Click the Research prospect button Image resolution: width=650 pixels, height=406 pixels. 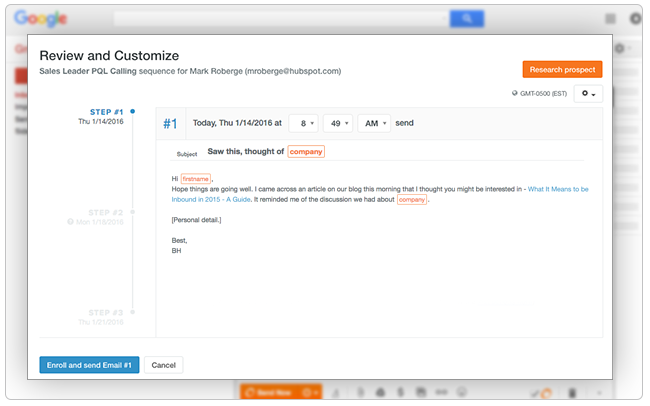pyautogui.click(x=562, y=69)
